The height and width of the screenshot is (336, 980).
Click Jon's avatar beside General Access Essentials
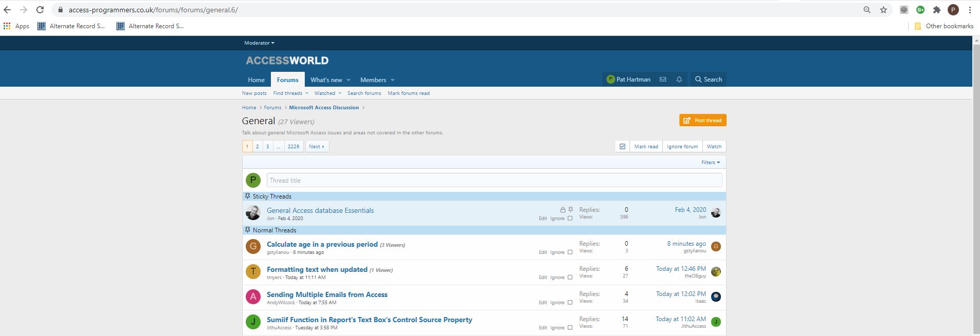tap(253, 213)
